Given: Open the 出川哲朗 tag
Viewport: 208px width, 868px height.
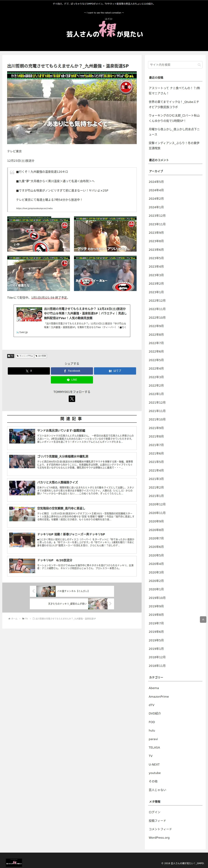Looking at the screenshot, I should pos(41,356).
